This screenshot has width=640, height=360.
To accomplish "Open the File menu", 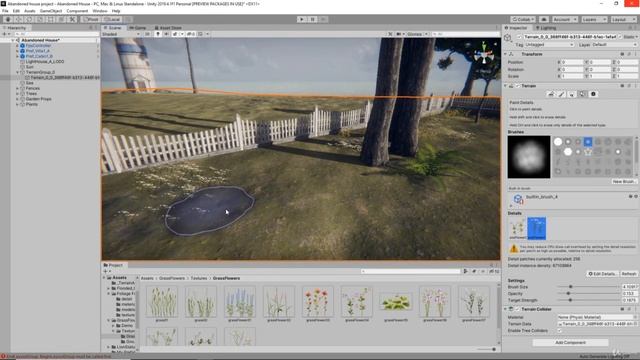I will 5,11.
